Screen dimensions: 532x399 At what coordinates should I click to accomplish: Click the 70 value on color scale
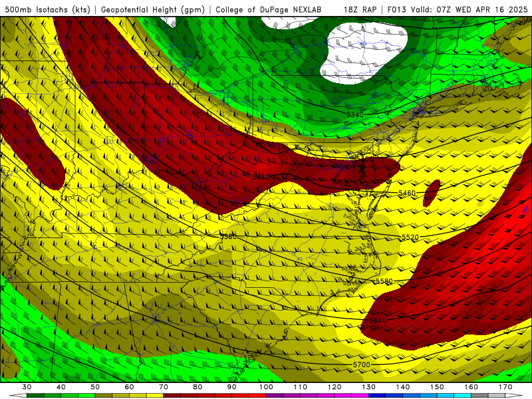click(x=164, y=387)
